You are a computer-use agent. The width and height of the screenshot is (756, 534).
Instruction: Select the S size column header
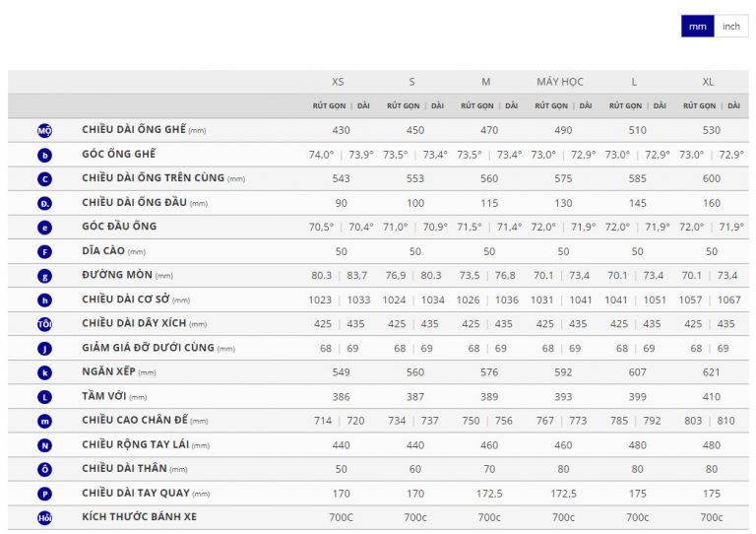pos(411,82)
